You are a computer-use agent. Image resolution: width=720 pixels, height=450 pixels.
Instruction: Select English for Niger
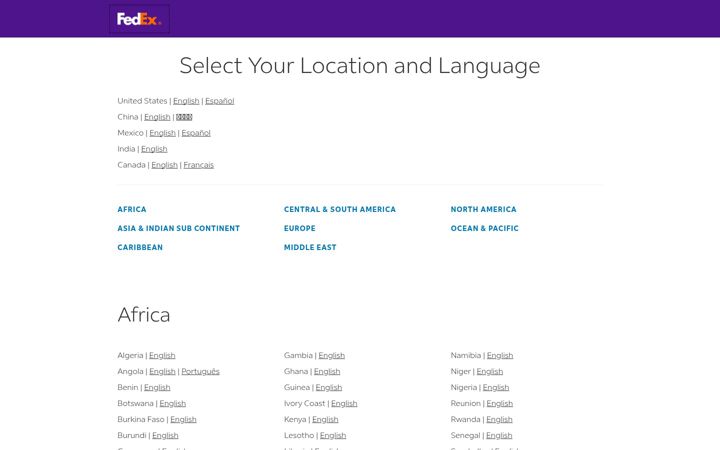pyautogui.click(x=489, y=371)
